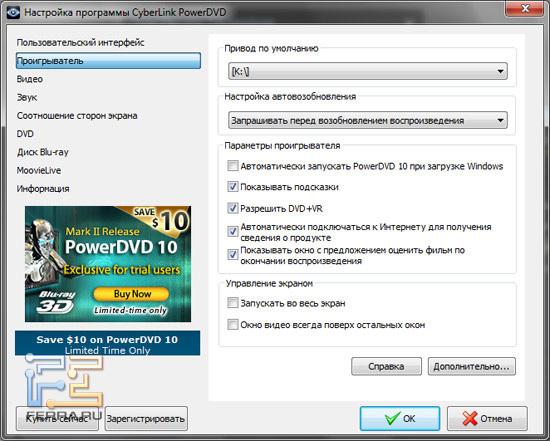The image size is (550, 441).
Task: Open the Дополнительно... advanced settings
Action: [471, 366]
